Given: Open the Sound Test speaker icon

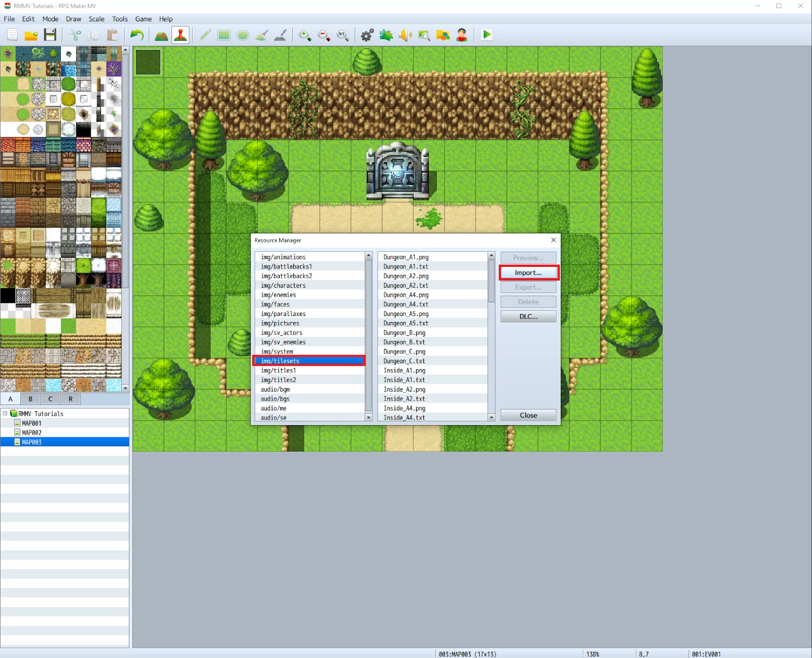Looking at the screenshot, I should click(405, 35).
